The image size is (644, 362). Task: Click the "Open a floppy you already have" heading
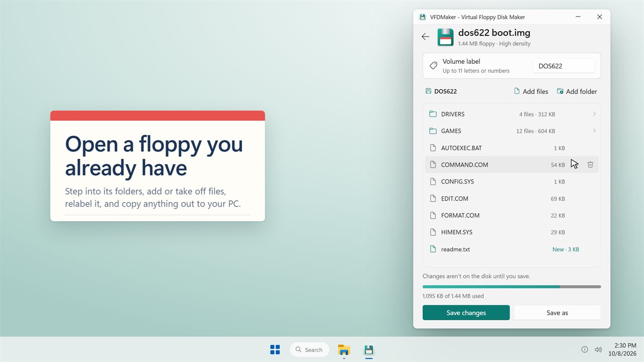(154, 156)
